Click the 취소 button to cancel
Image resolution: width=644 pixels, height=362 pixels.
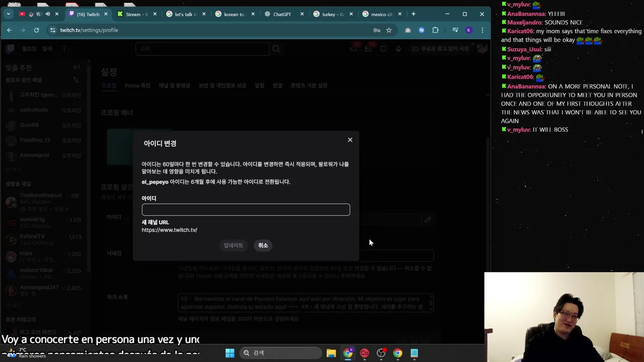(263, 245)
